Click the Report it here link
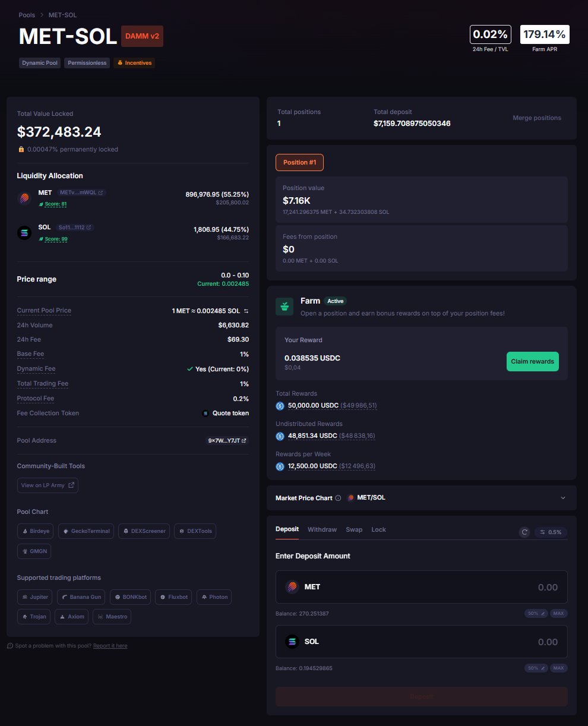The width and height of the screenshot is (588, 726). [x=110, y=646]
